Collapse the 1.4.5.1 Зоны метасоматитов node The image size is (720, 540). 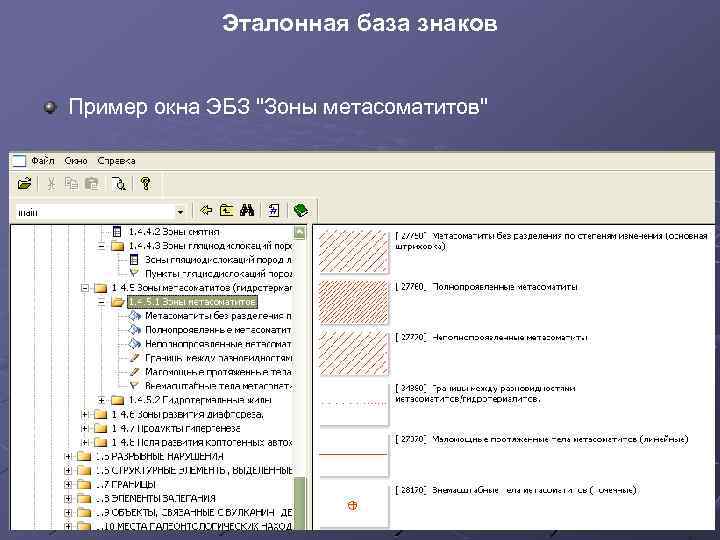pos(101,302)
